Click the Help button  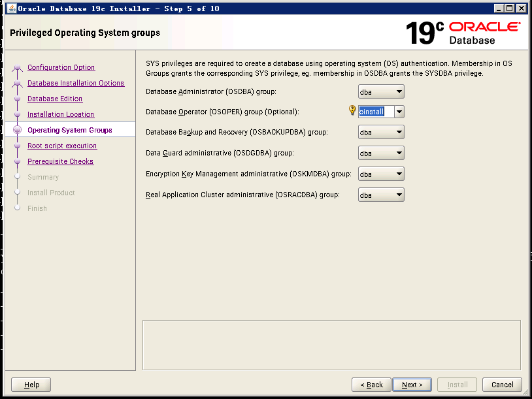tap(31, 385)
